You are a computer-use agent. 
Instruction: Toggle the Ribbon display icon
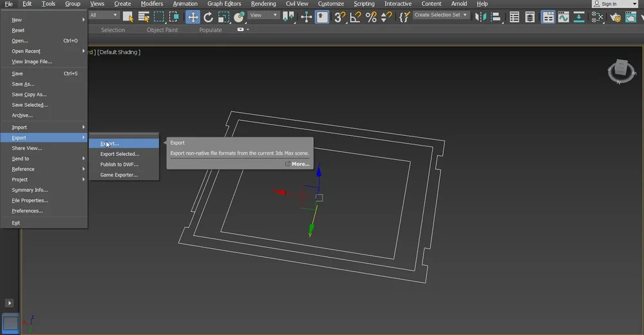(548, 17)
